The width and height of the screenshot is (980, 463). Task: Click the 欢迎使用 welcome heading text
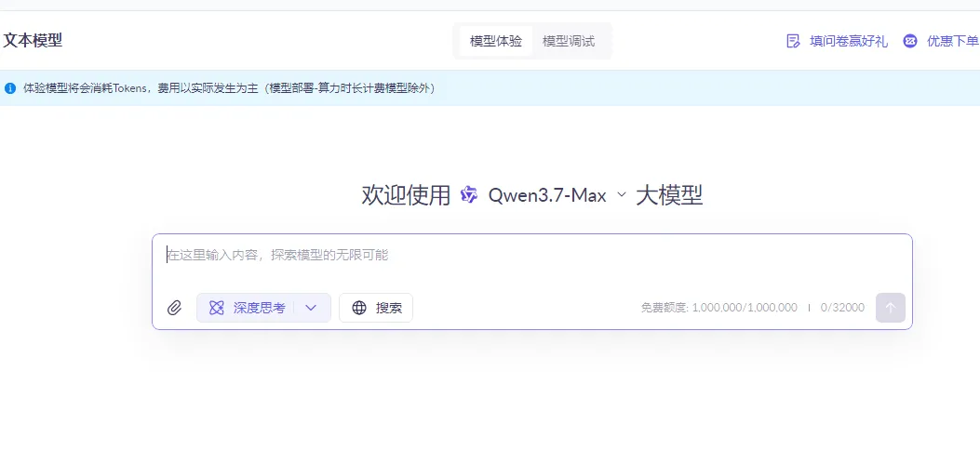coord(406,195)
